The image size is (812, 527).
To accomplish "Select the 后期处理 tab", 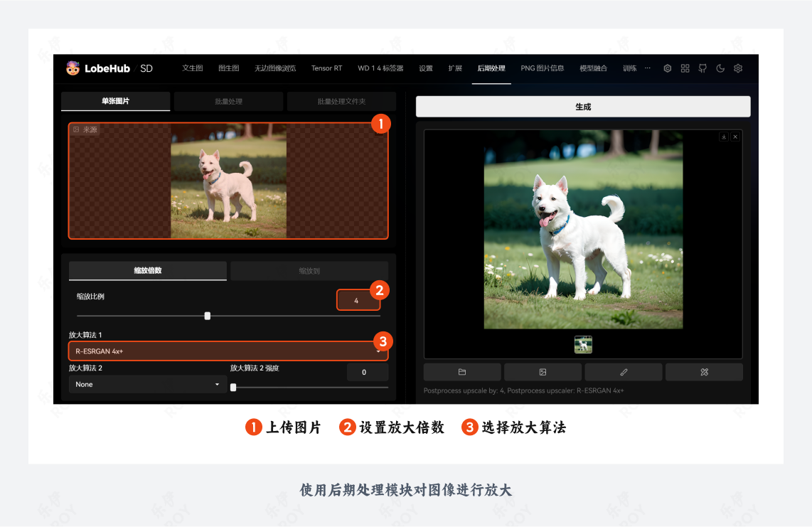I will click(x=491, y=68).
